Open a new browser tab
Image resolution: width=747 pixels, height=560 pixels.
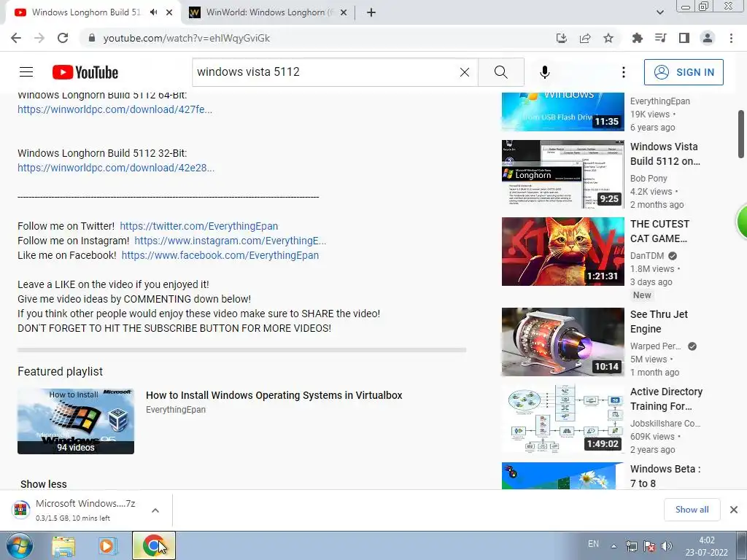pyautogui.click(x=371, y=12)
